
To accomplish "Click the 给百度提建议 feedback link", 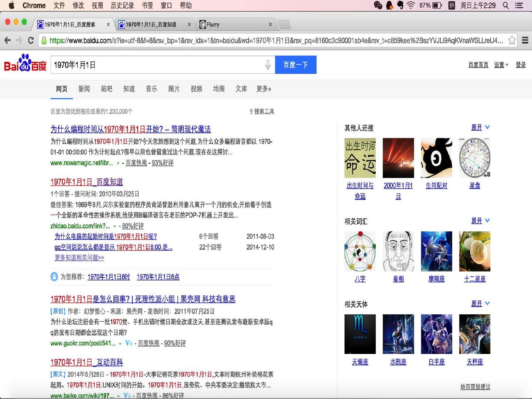I will (475, 387).
